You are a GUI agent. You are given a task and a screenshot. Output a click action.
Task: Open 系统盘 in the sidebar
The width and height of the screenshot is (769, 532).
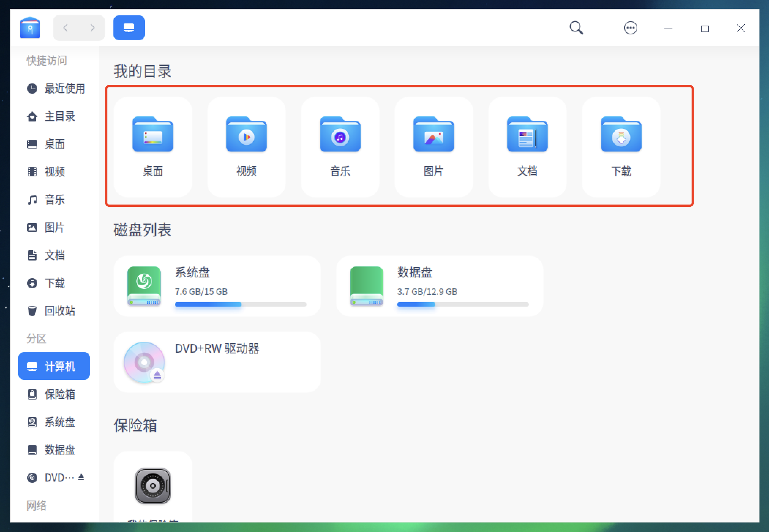[x=54, y=422]
